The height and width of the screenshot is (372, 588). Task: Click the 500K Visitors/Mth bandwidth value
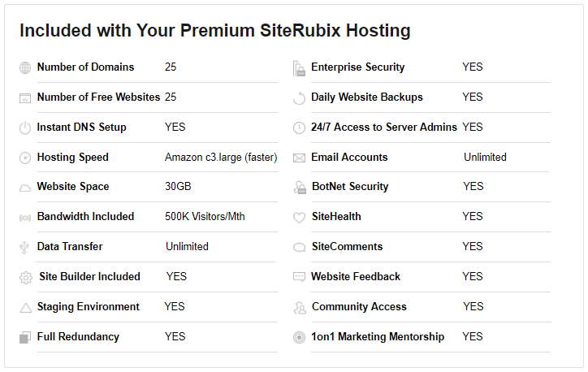click(205, 216)
